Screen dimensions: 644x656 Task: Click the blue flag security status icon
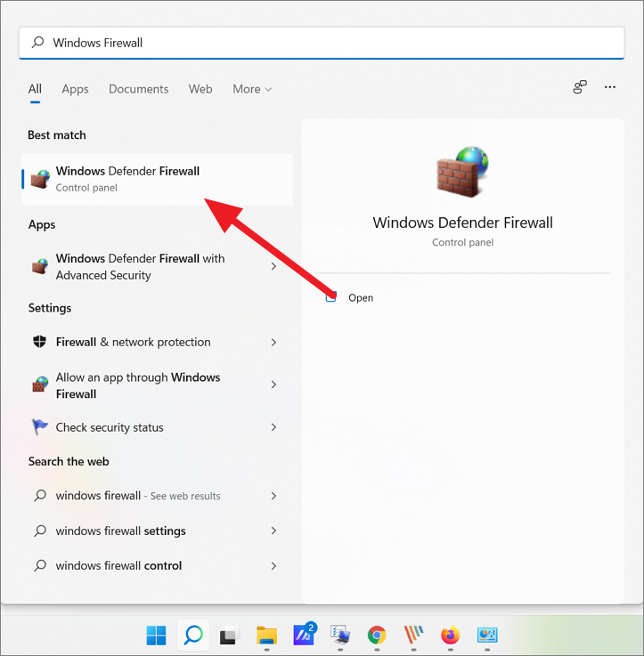(40, 426)
